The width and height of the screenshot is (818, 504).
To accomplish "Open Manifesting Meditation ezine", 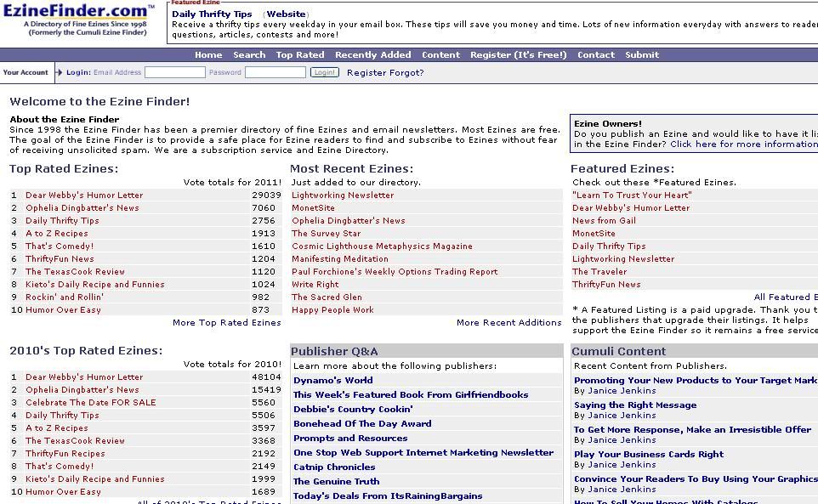I will tap(340, 258).
